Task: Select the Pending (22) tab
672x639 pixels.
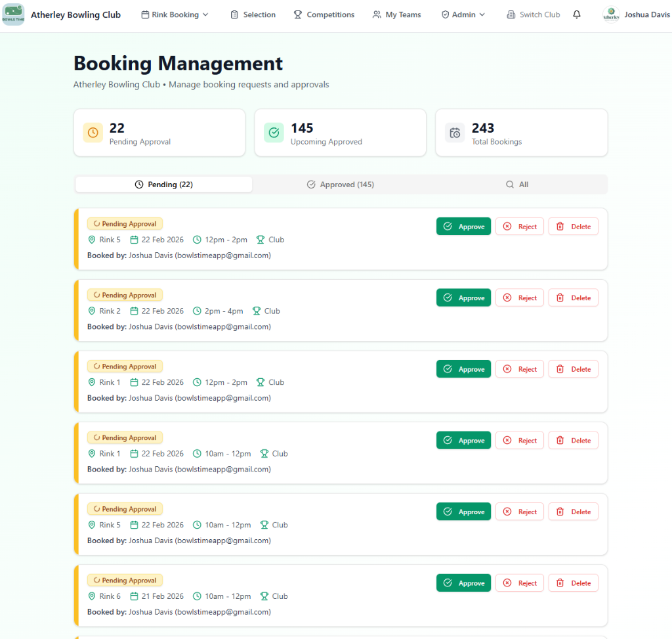Action: point(163,185)
